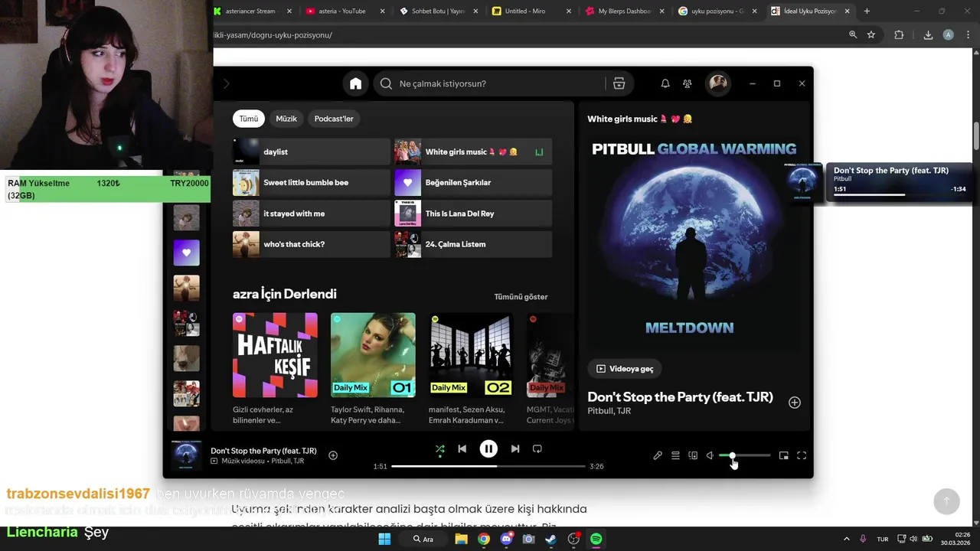980x551 pixels.
Task: Open it stayed with me playlist
Action: 312,214
